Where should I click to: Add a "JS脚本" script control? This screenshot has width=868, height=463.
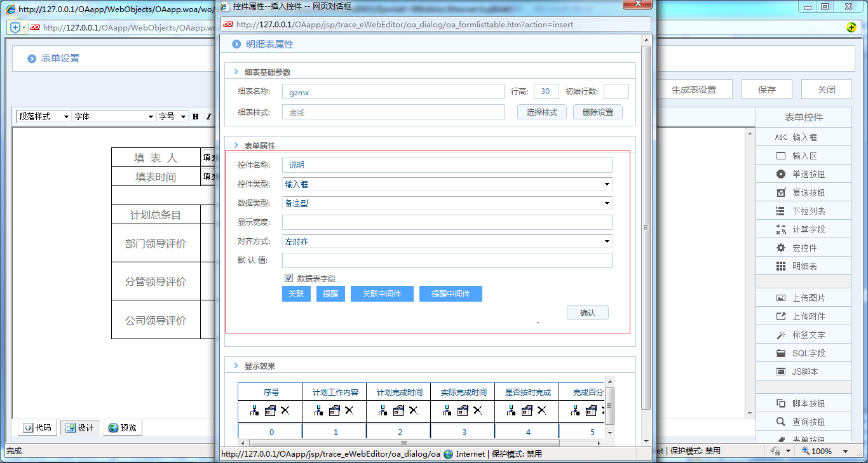[803, 370]
